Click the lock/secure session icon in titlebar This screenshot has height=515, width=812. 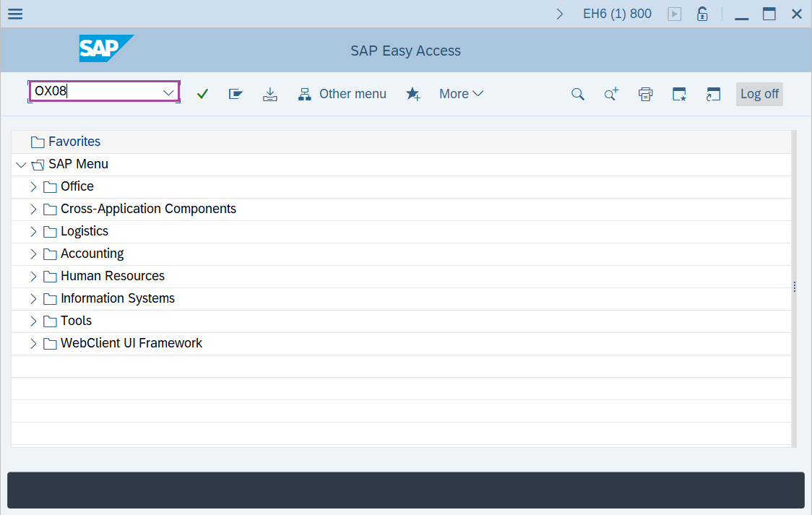click(702, 13)
